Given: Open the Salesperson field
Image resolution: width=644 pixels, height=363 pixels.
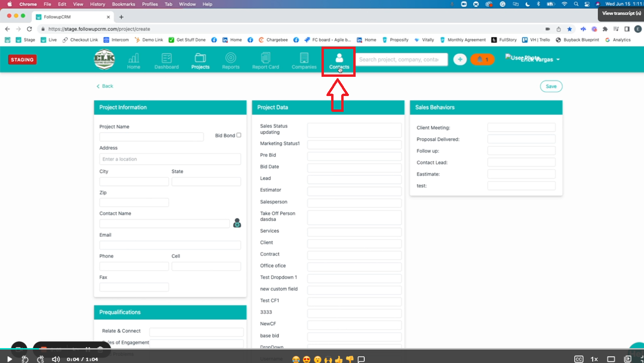Looking at the screenshot, I should tap(354, 203).
